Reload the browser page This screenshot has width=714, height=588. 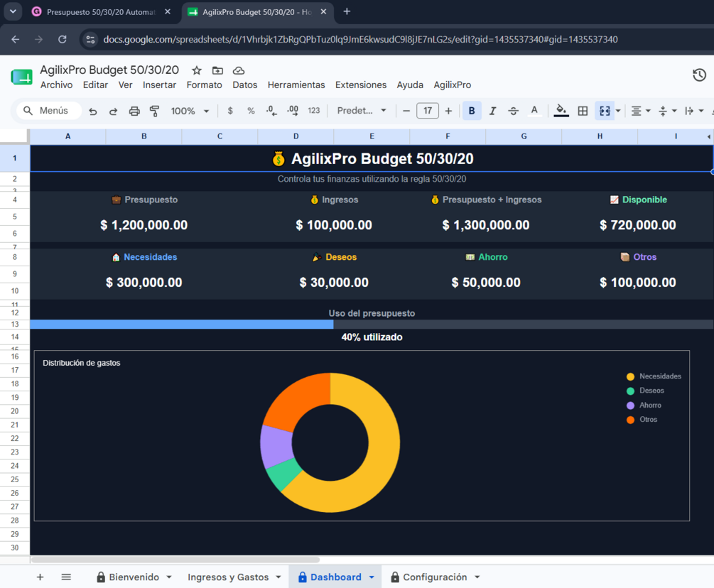click(x=63, y=40)
